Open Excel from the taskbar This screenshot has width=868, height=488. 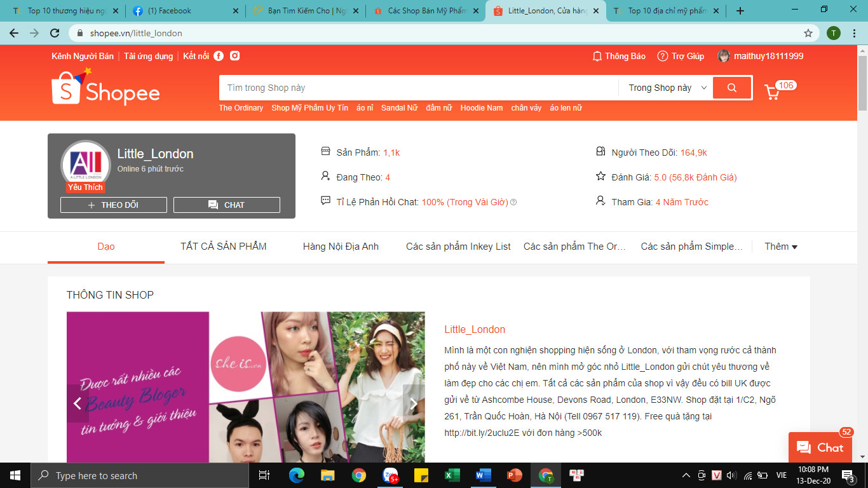pyautogui.click(x=452, y=475)
